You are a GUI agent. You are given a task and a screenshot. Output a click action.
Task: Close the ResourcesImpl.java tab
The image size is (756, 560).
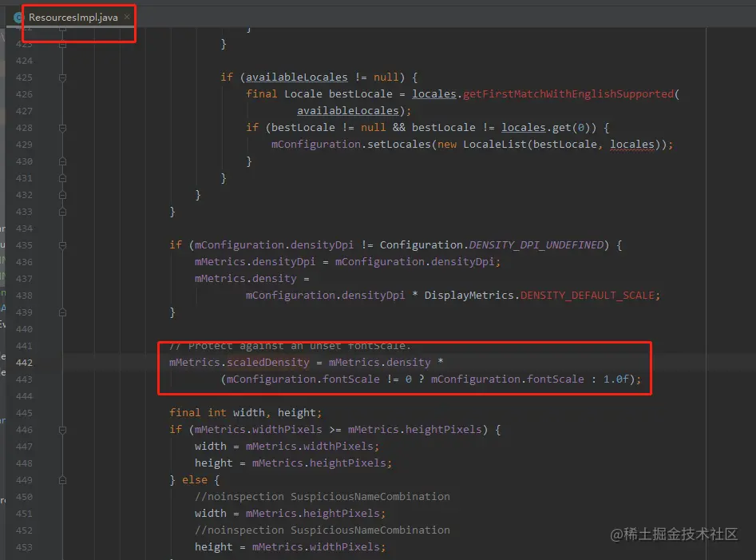tap(127, 17)
